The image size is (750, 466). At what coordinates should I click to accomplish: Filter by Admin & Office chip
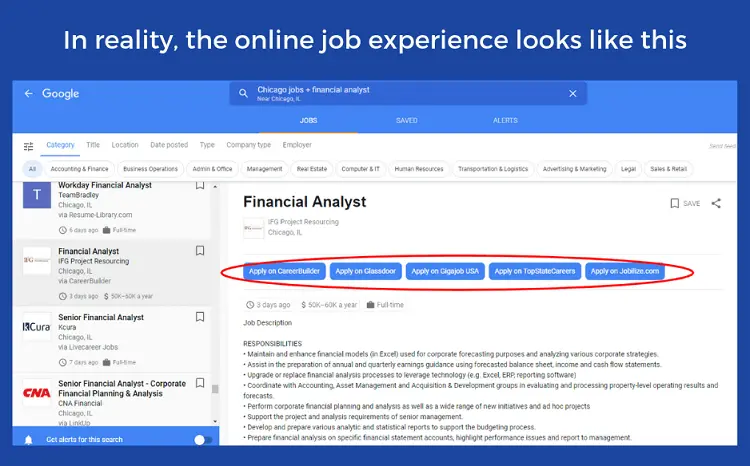tap(212, 169)
